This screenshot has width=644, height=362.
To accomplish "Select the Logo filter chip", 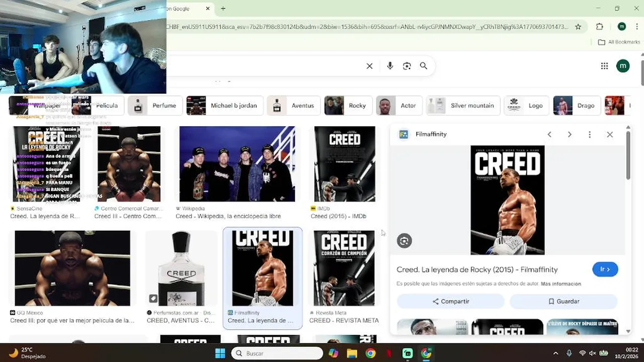I will [x=527, y=106].
